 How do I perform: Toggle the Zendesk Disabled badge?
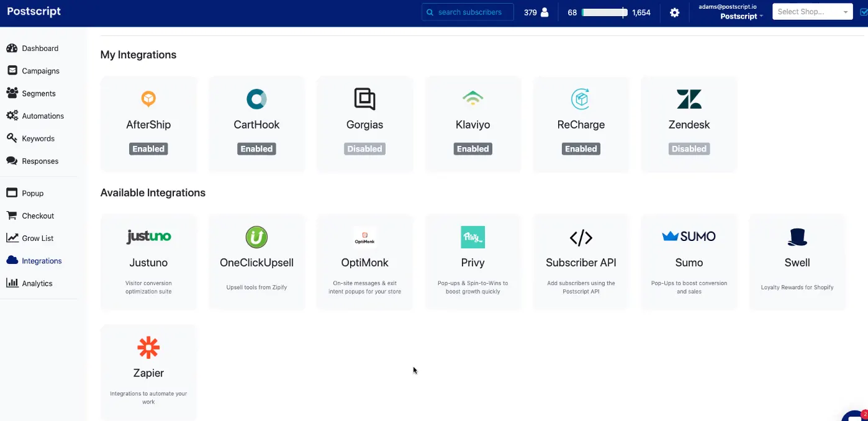tap(689, 149)
